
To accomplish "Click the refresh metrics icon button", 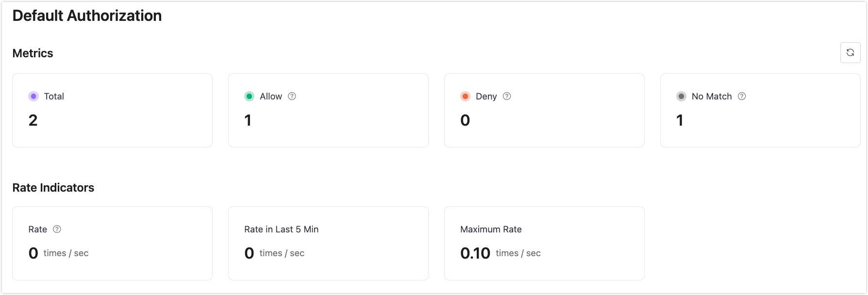I will click(850, 53).
